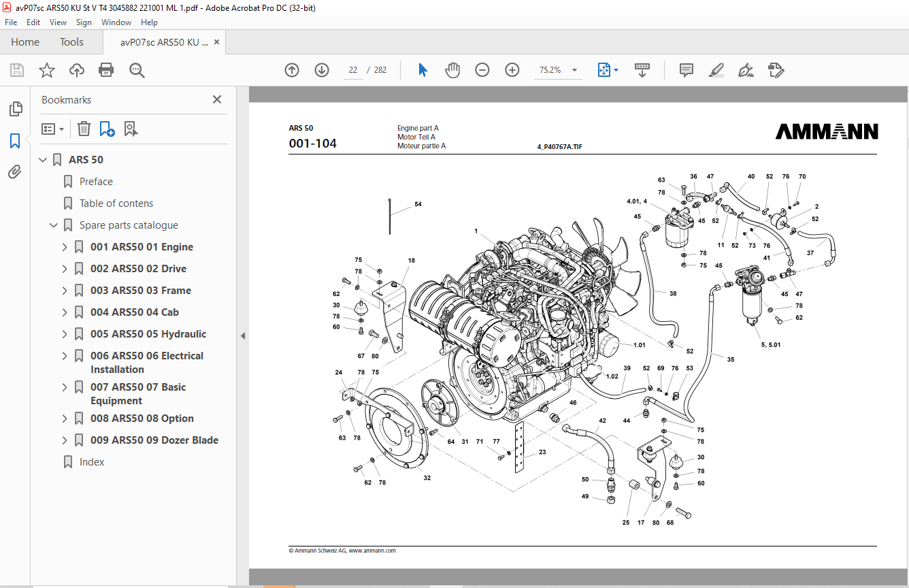Open the View menu
Viewport: 909px width, 588px height.
click(x=58, y=22)
